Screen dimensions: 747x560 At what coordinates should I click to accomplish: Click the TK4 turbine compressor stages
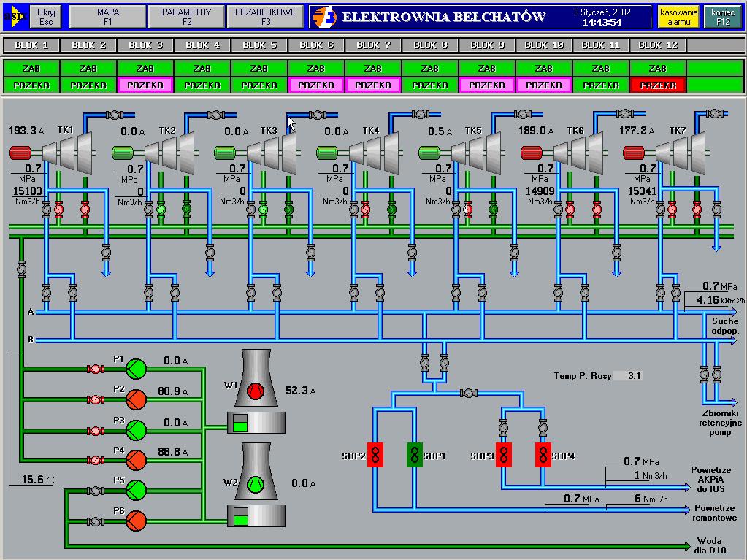pos(375,153)
